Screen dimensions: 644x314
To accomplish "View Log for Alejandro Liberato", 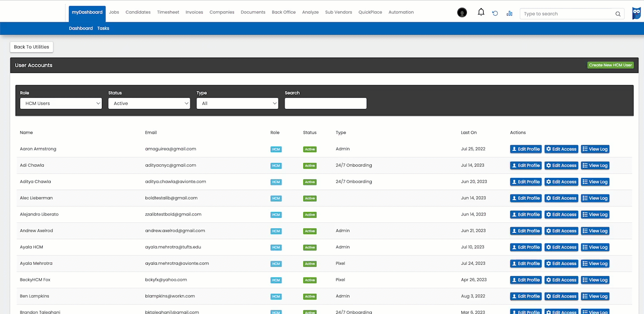I will 595,215.
